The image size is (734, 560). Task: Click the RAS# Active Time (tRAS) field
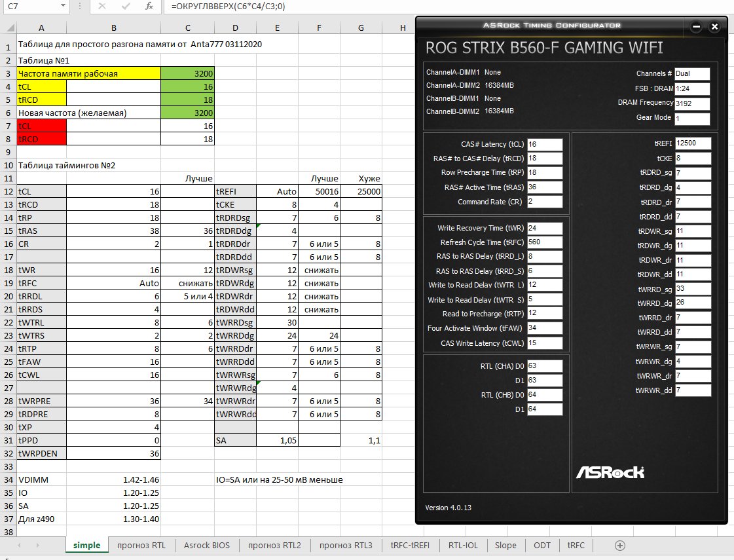pos(545,187)
